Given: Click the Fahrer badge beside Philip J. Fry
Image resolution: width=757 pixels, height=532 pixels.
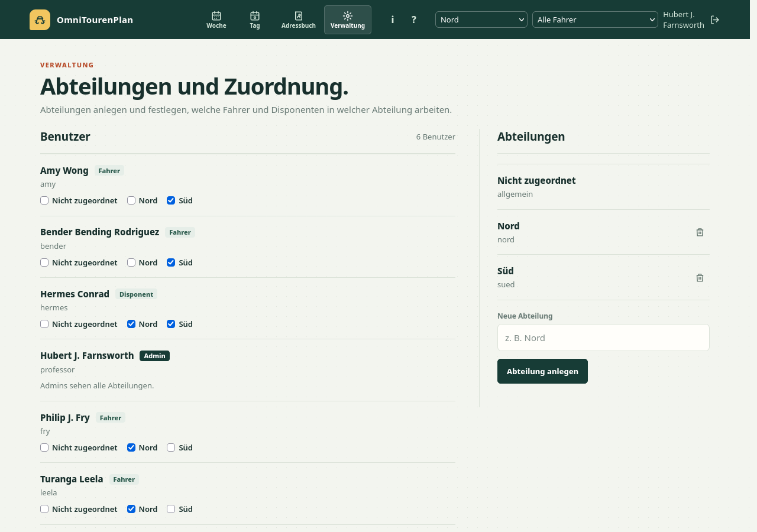Looking at the screenshot, I should [x=111, y=418].
